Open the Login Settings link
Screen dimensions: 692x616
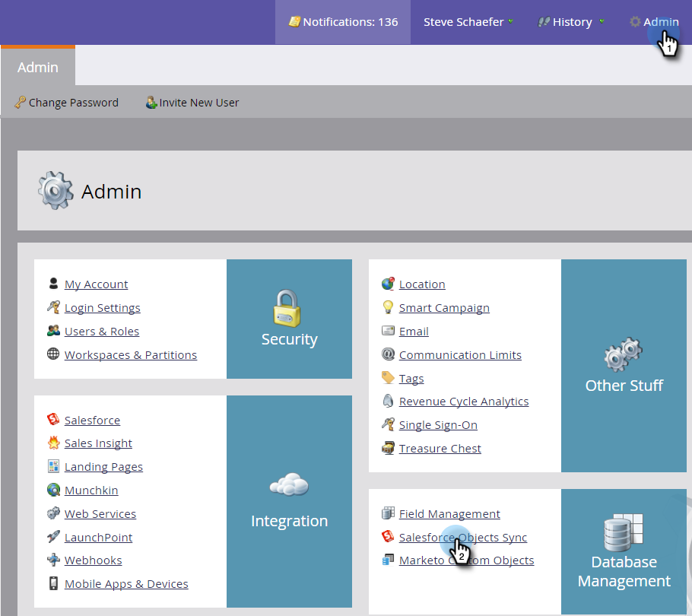pos(103,307)
